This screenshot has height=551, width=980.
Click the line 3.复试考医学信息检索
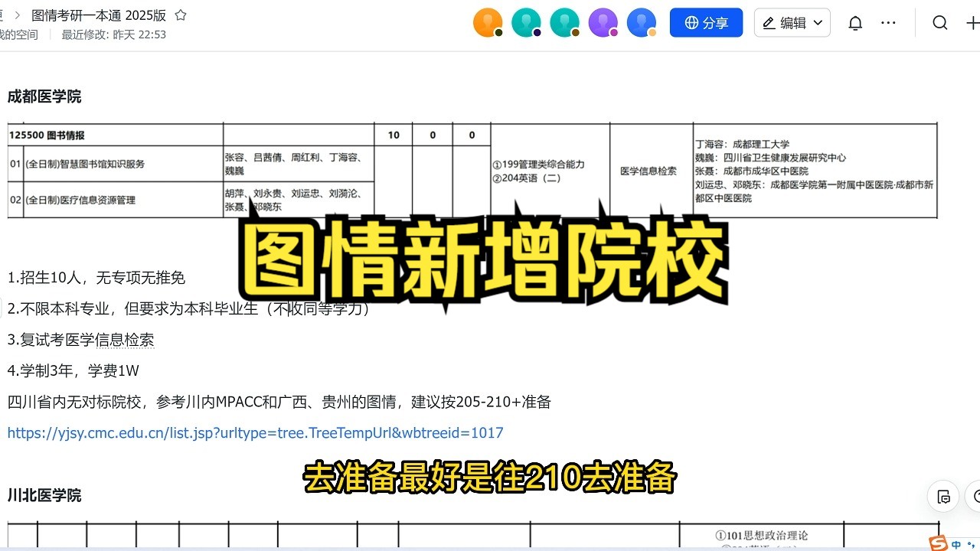click(81, 340)
